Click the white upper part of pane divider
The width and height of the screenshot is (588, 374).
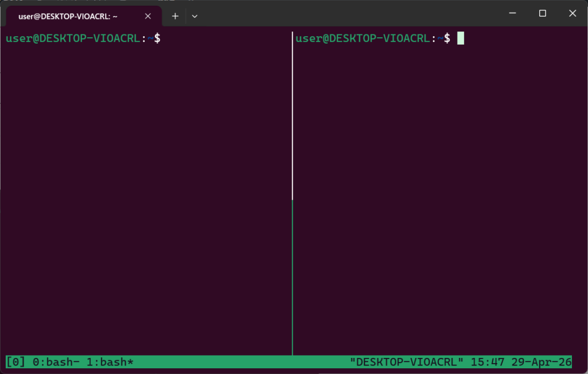coord(292,115)
